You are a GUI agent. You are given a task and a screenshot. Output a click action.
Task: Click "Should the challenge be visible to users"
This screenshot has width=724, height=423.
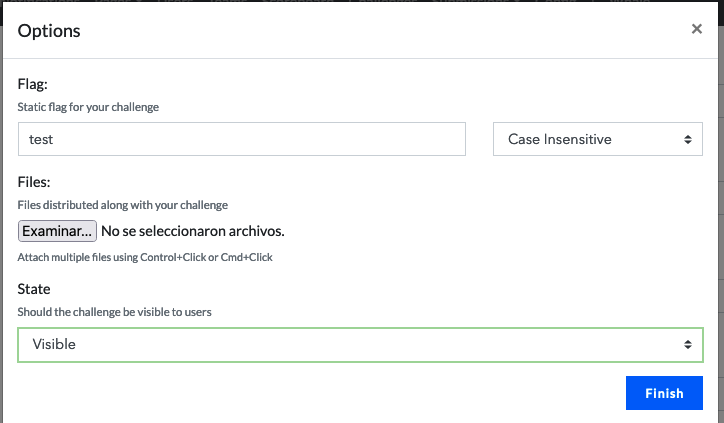115,312
